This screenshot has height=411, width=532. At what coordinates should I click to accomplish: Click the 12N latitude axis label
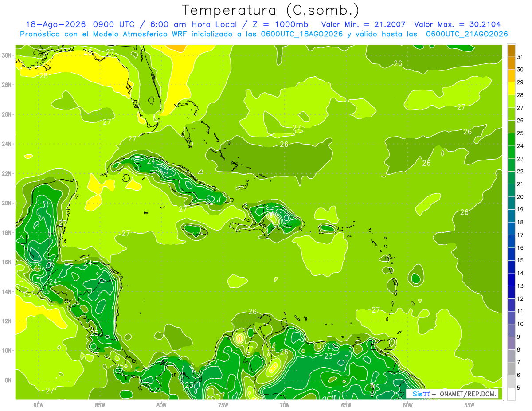pos(7,321)
